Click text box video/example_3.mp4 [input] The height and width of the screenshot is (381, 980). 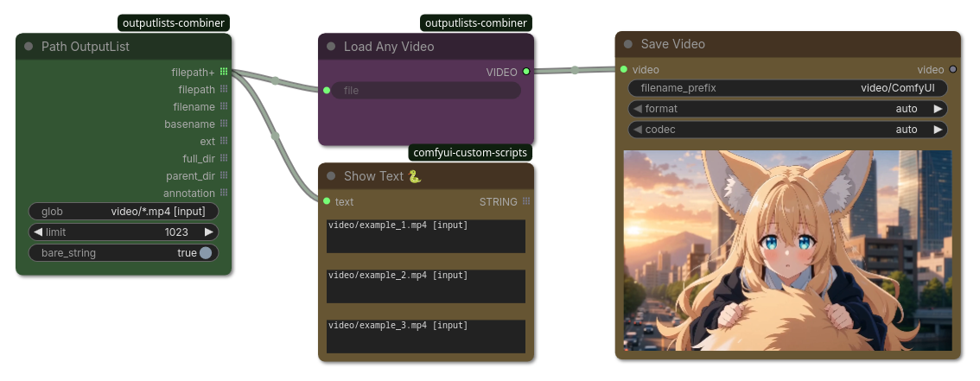coord(426,336)
